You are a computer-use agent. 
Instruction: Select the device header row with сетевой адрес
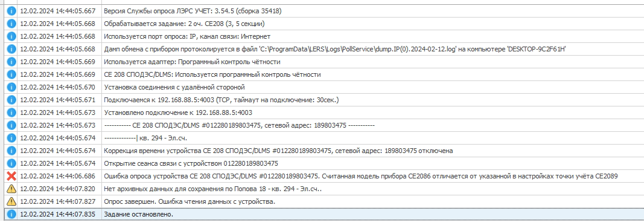(240, 125)
